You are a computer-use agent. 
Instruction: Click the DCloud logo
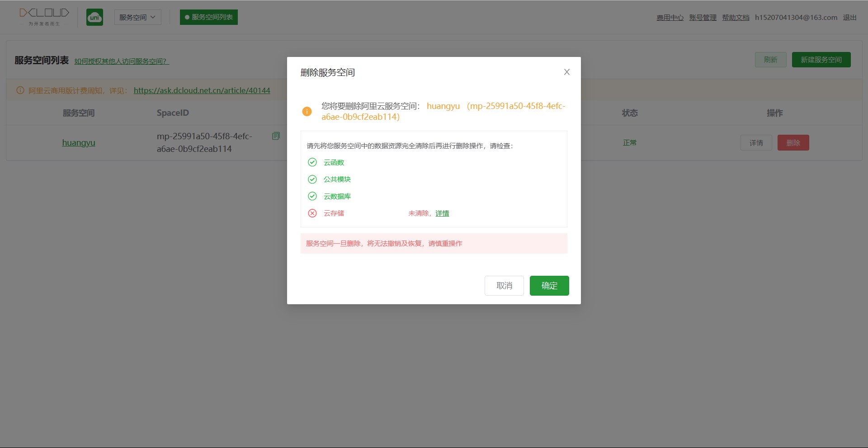[x=44, y=17]
